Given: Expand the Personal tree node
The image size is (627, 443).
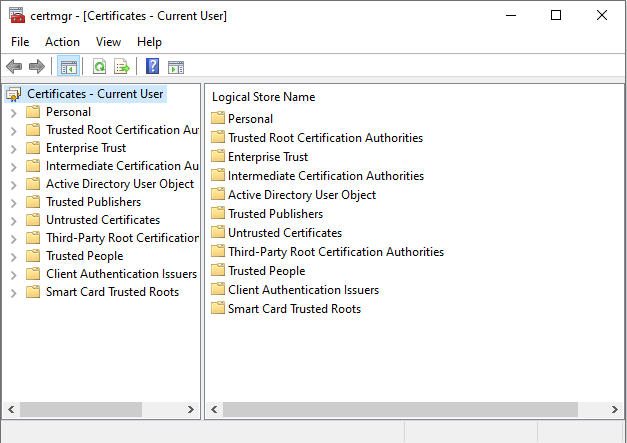Looking at the screenshot, I should click(14, 113).
